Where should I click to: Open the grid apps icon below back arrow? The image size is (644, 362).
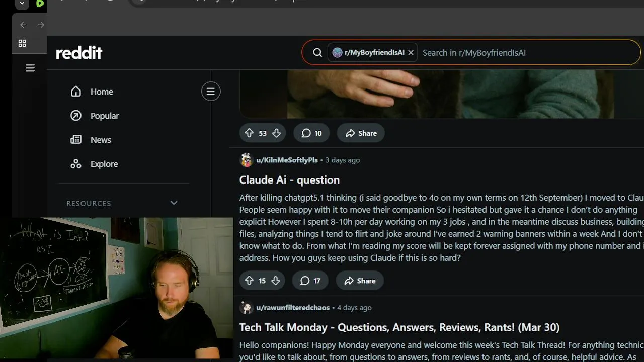tap(22, 44)
